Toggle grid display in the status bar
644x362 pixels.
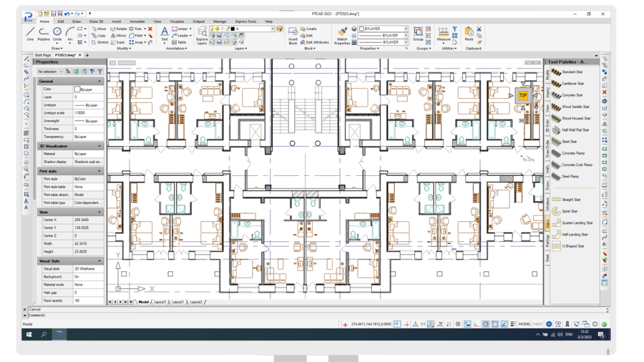458,324
